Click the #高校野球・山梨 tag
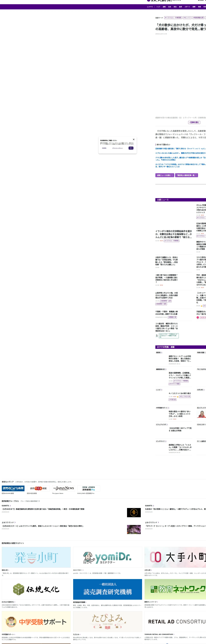 point(166,301)
